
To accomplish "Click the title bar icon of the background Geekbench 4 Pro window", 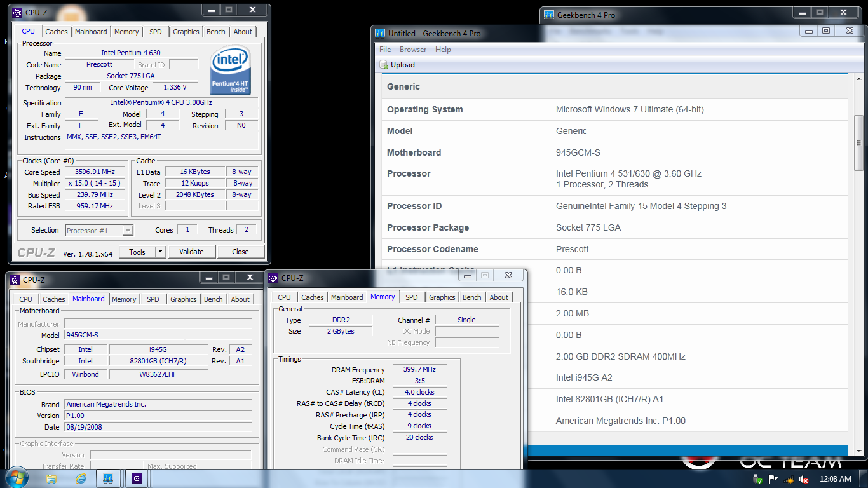I will (549, 15).
